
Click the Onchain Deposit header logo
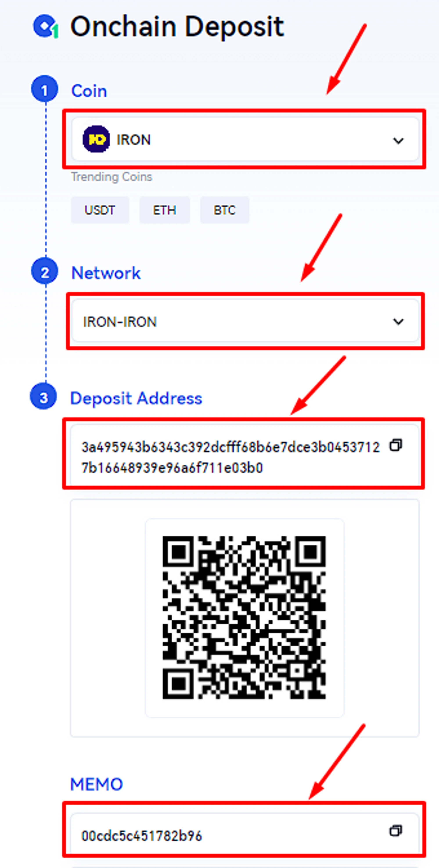[46, 26]
